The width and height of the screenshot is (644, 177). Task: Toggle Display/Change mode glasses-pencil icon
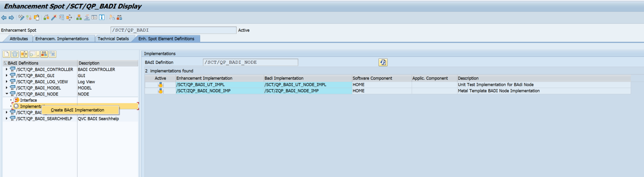click(21, 17)
